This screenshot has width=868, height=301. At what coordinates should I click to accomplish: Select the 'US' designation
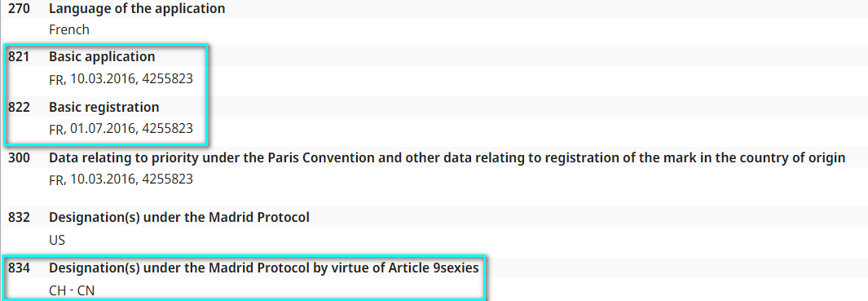(57, 240)
